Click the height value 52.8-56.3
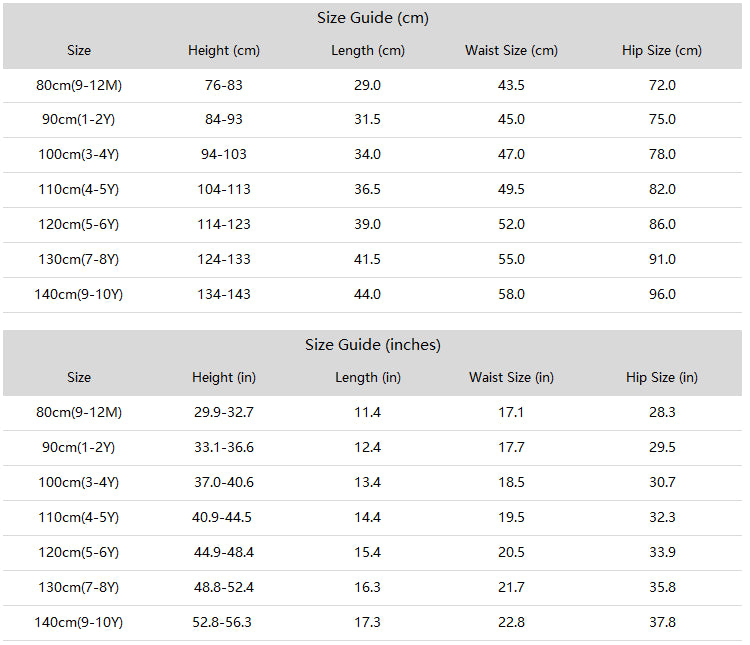This screenshot has width=750, height=645. [222, 623]
